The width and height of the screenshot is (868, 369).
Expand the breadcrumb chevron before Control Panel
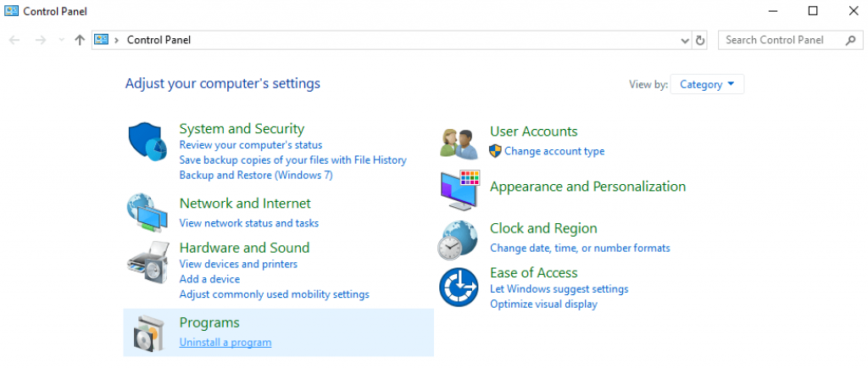pos(116,40)
